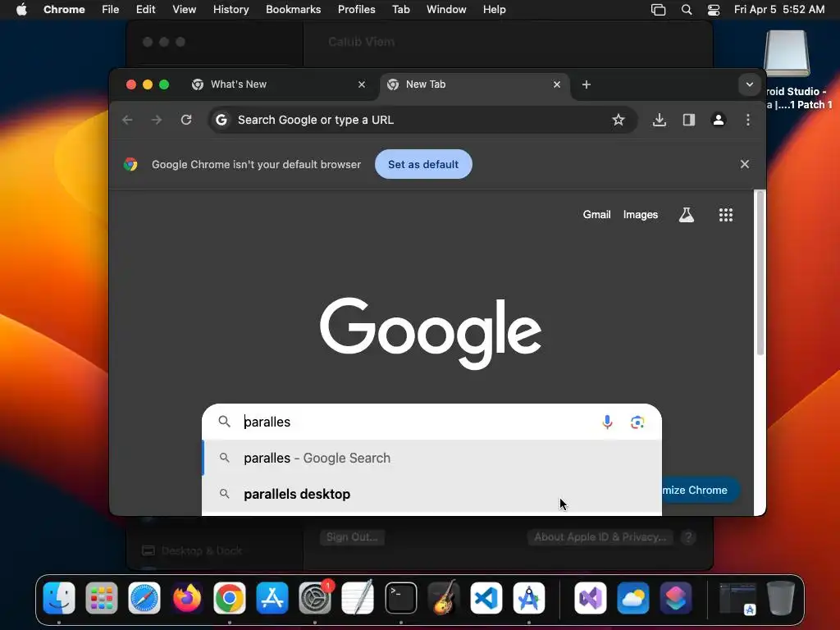Toggle the side panel icon
The height and width of the screenshot is (630, 840).
pos(689,120)
